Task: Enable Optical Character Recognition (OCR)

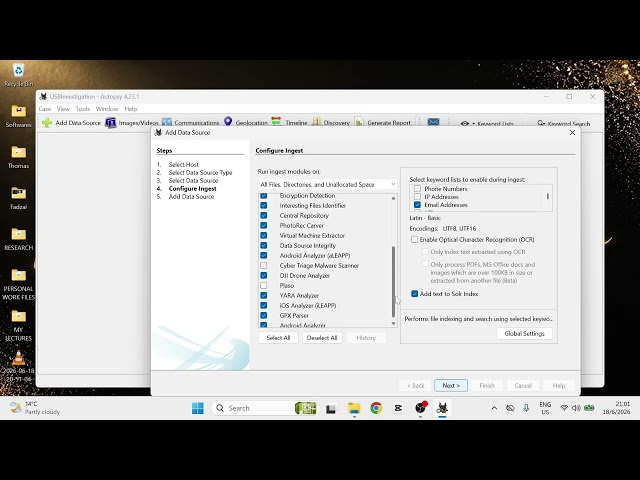Action: click(415, 240)
